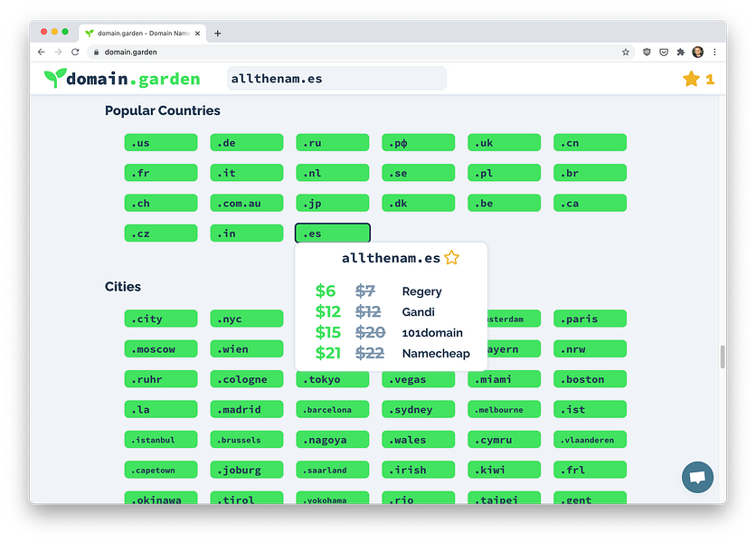
Task: Bookmark this page with the star icon
Action: click(x=626, y=52)
